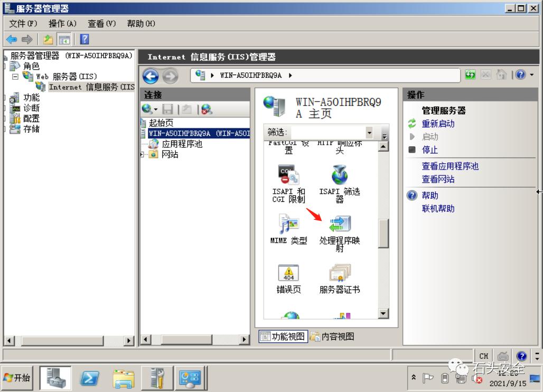Click feature list vertical scrollbar thumb
Image resolution: width=543 pixels, height=392 pixels.
pos(383,234)
